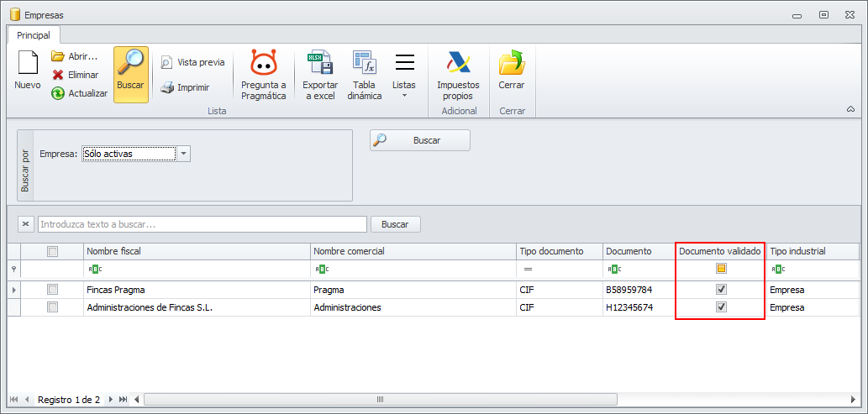Select the Principal tab

34,35
